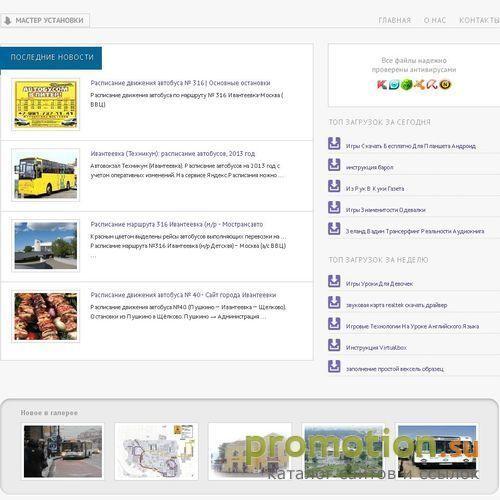Image resolution: width=500 pixels, height=500 pixels.
Task: Click the shashlik kebab news thumbnail
Action: [46, 316]
